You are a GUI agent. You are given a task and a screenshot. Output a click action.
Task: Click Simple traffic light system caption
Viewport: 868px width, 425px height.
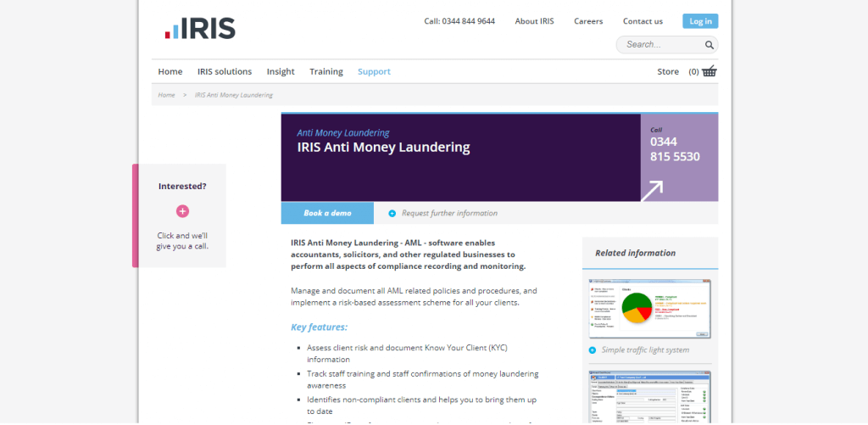[645, 350]
